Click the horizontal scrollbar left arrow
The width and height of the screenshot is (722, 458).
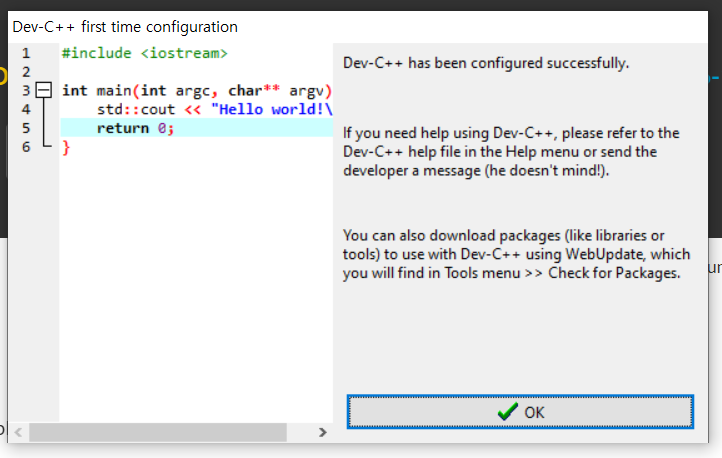[18, 432]
